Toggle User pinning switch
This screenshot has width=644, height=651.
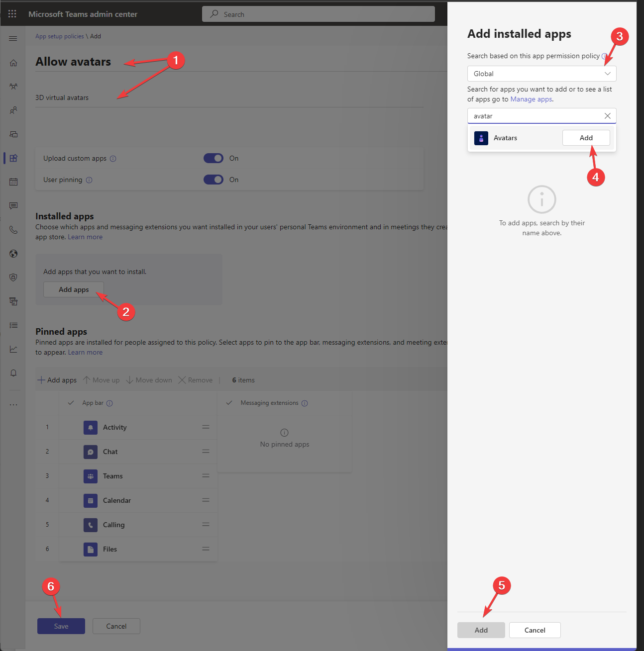(214, 180)
